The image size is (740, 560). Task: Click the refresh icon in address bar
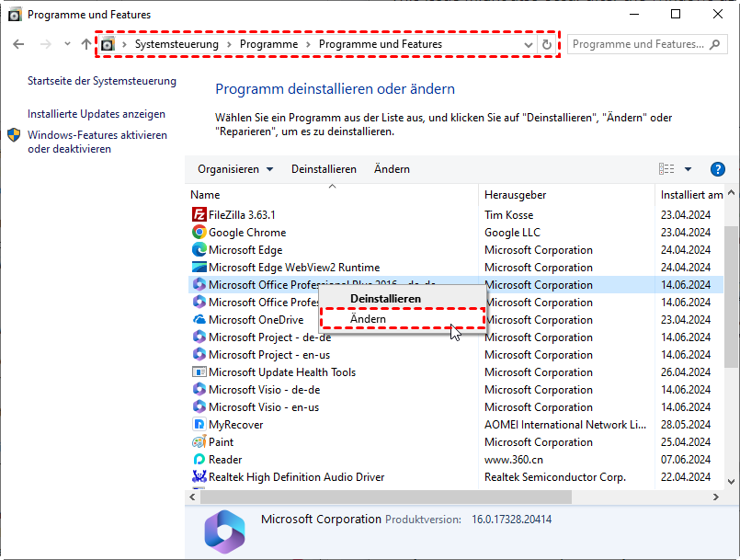(x=547, y=44)
